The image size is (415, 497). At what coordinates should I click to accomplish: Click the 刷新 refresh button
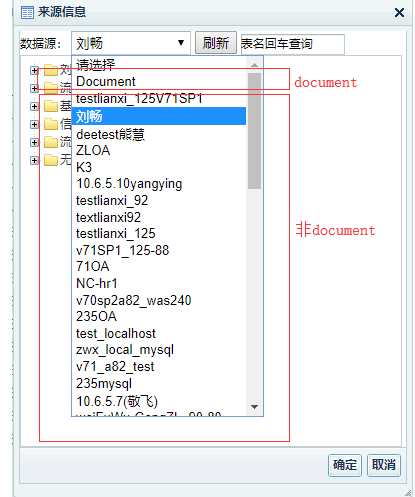coord(216,43)
